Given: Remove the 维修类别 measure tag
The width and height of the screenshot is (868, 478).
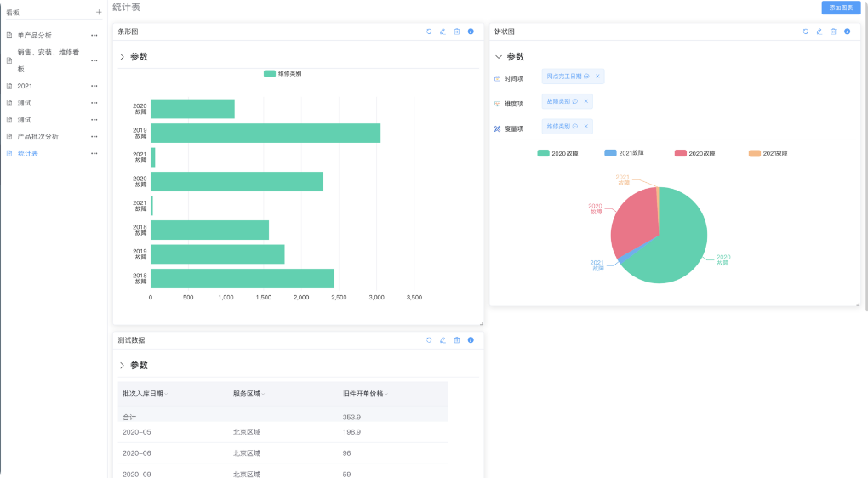Looking at the screenshot, I should [x=586, y=126].
